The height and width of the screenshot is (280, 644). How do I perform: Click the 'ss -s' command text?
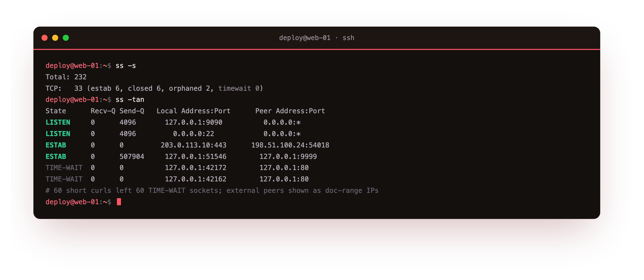126,66
